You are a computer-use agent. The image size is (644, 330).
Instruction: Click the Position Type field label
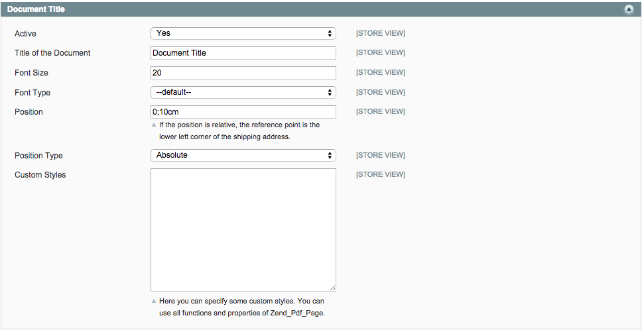(38, 156)
